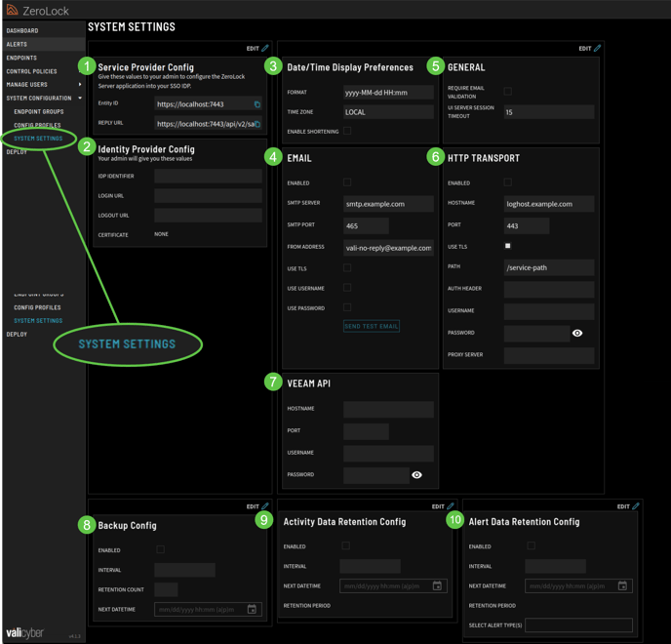Click the SMTP Server field smtp.example.com
This screenshot has width=671, height=644.
click(x=388, y=204)
